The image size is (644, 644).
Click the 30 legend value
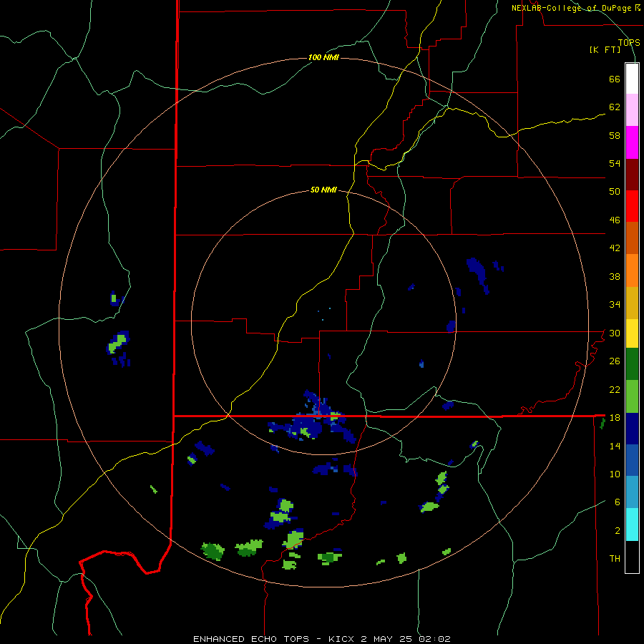pos(615,333)
